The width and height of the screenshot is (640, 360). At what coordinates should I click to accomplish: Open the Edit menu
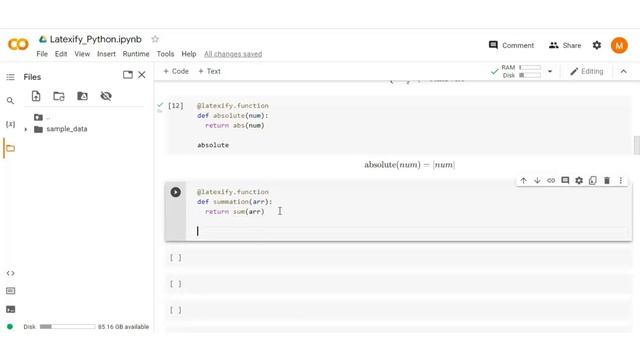[x=61, y=54]
